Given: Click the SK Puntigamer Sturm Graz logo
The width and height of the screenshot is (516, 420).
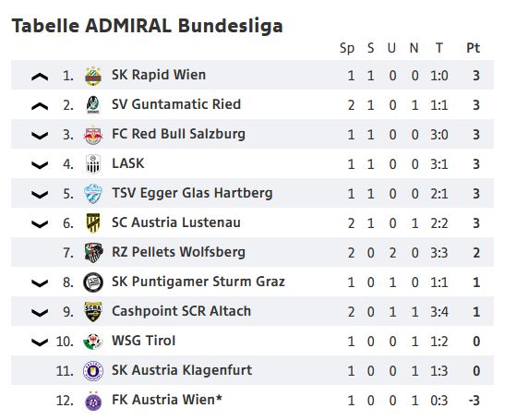Looking at the screenshot, I should 93,282.
